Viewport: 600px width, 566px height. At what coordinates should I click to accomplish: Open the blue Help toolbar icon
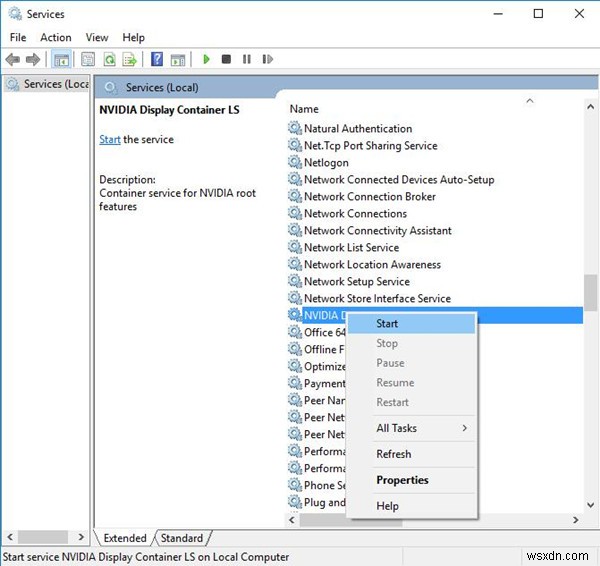[x=157, y=59]
